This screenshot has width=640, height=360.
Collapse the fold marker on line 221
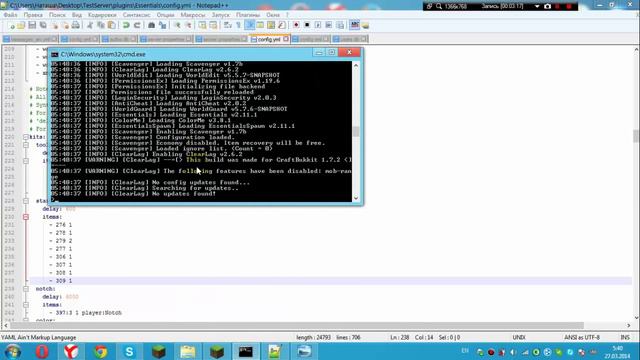(26, 145)
